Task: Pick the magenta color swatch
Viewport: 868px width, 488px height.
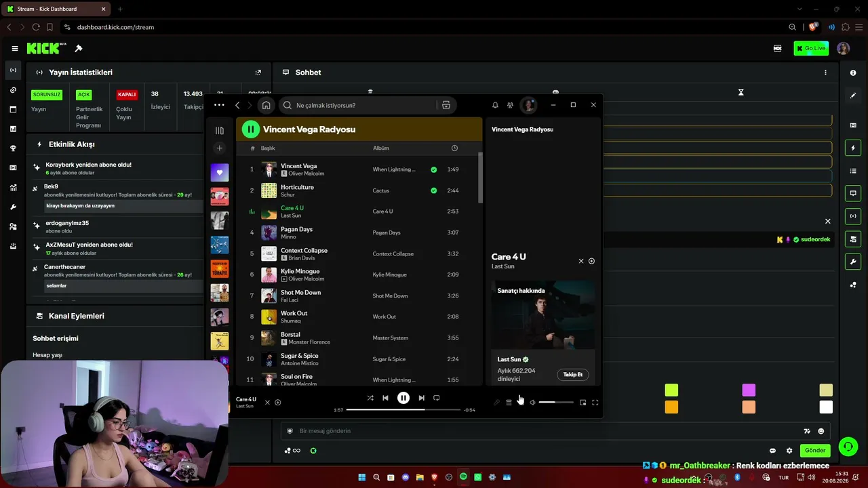Action: click(749, 390)
